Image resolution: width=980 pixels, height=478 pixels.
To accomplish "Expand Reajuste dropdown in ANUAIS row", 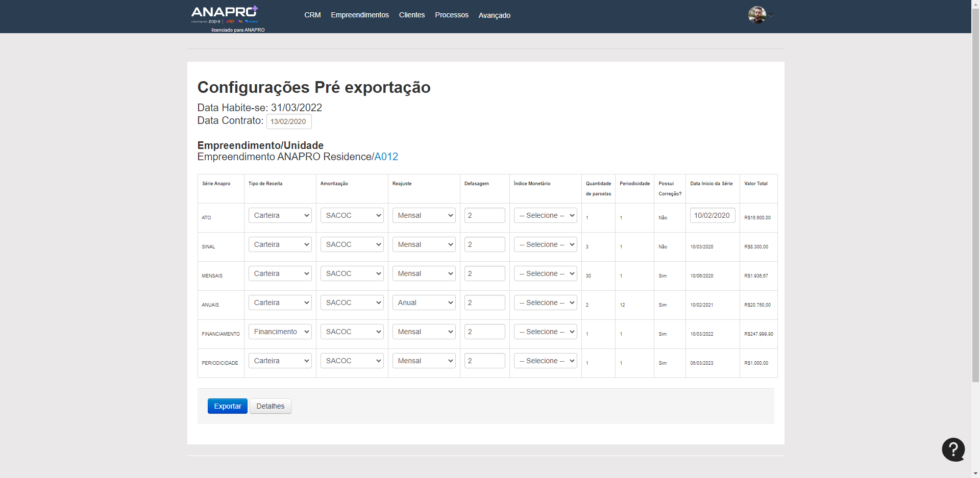I will (x=424, y=303).
